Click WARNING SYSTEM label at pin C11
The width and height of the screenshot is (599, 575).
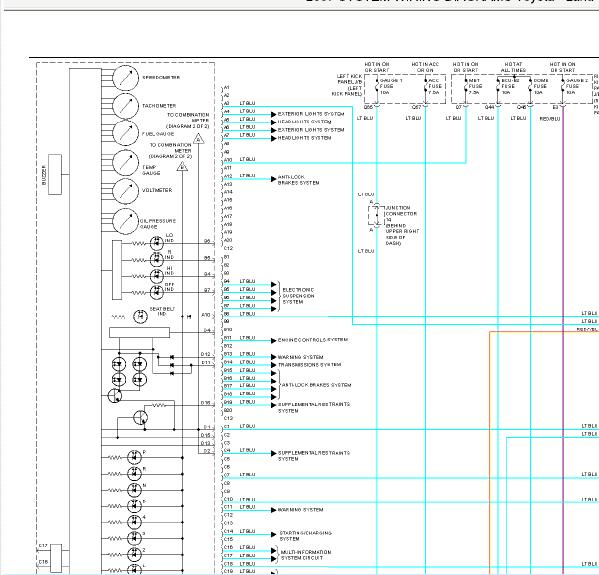(x=300, y=510)
